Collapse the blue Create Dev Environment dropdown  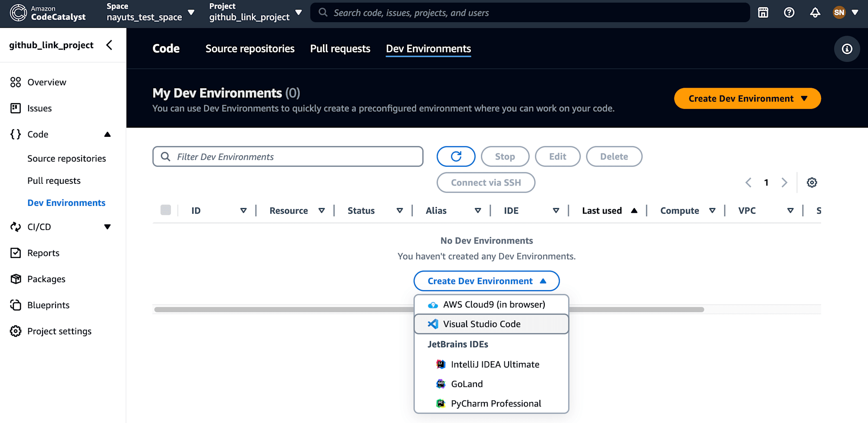487,281
